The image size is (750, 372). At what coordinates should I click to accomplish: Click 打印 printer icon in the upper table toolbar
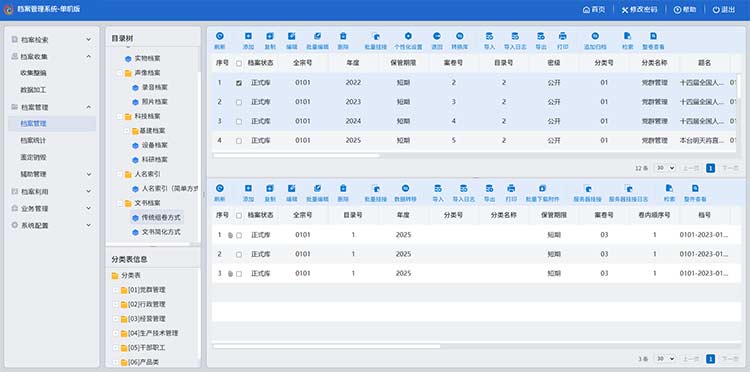click(562, 36)
